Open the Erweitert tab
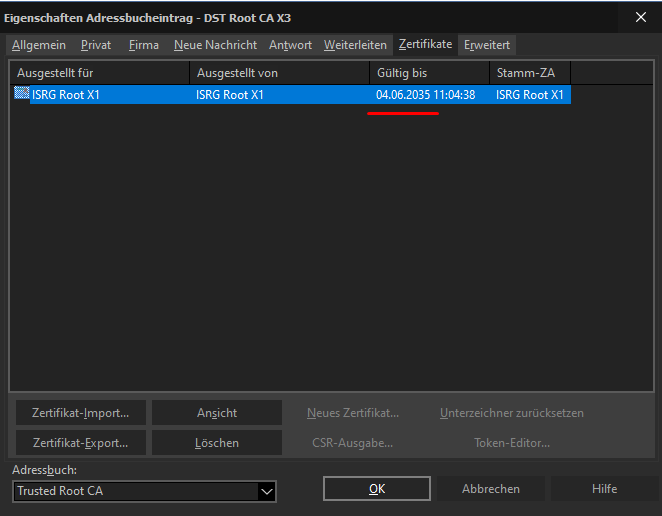 [487, 45]
